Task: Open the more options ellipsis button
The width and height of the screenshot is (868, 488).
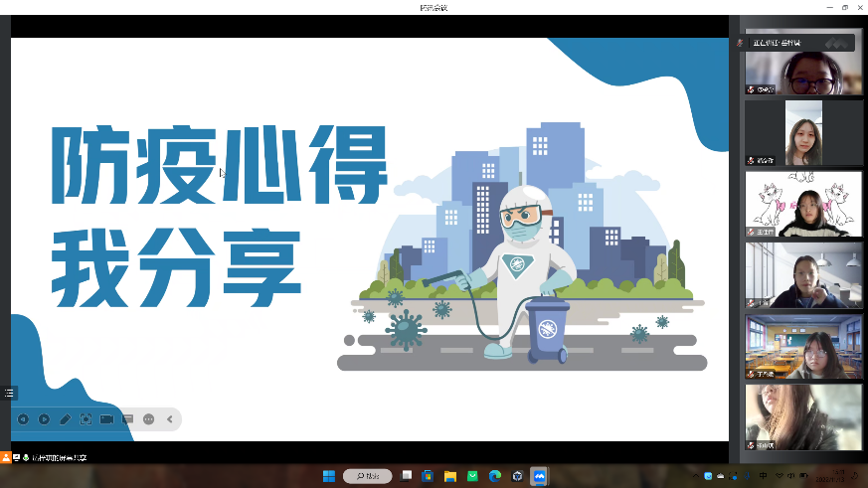Action: click(149, 419)
